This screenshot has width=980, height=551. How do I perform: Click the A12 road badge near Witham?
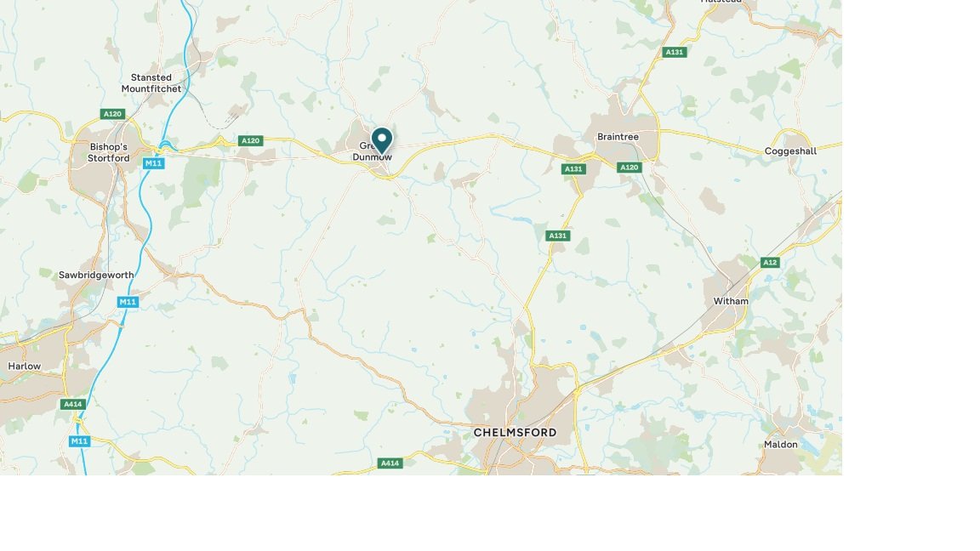coord(770,263)
